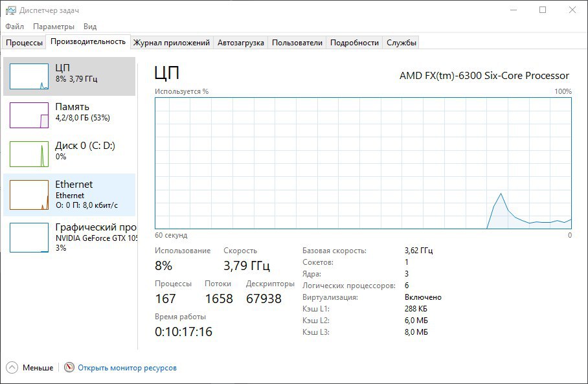Click the thread count 1658
The height and width of the screenshot is (384, 588).
(219, 299)
